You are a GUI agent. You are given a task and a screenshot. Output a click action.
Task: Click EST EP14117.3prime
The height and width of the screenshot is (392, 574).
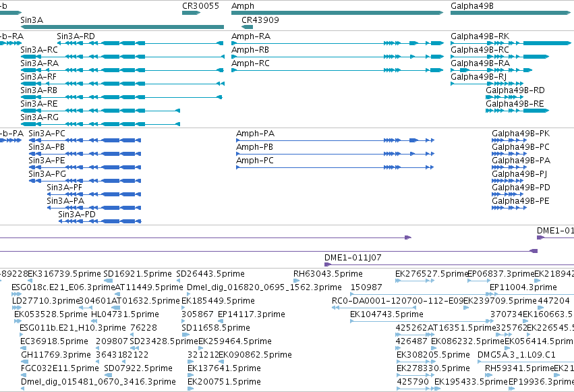[221, 321]
